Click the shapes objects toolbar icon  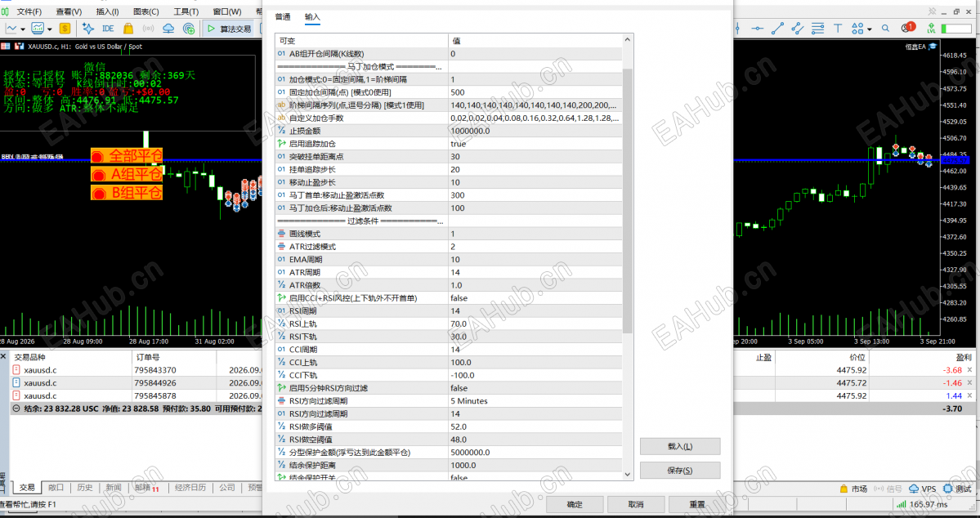[x=857, y=28]
